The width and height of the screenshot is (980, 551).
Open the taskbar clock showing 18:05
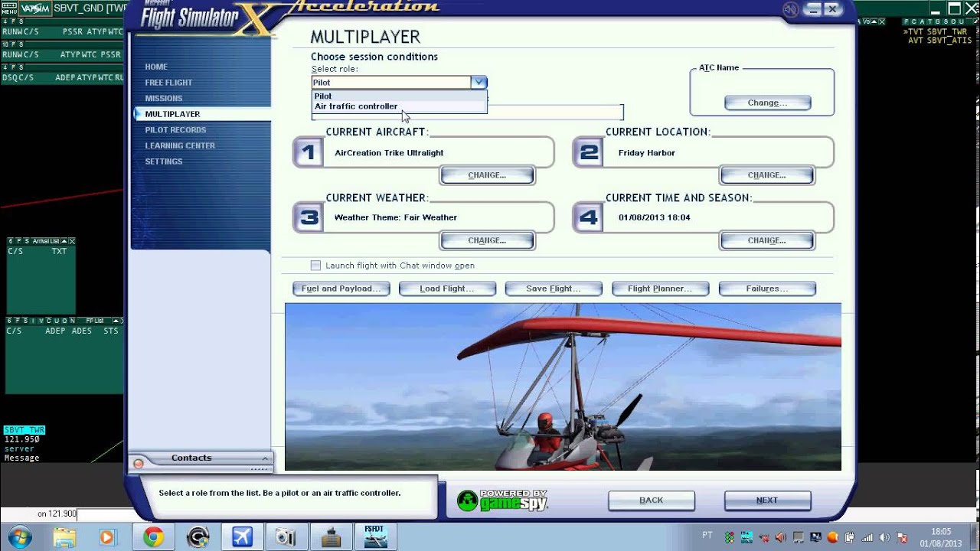pos(942,537)
